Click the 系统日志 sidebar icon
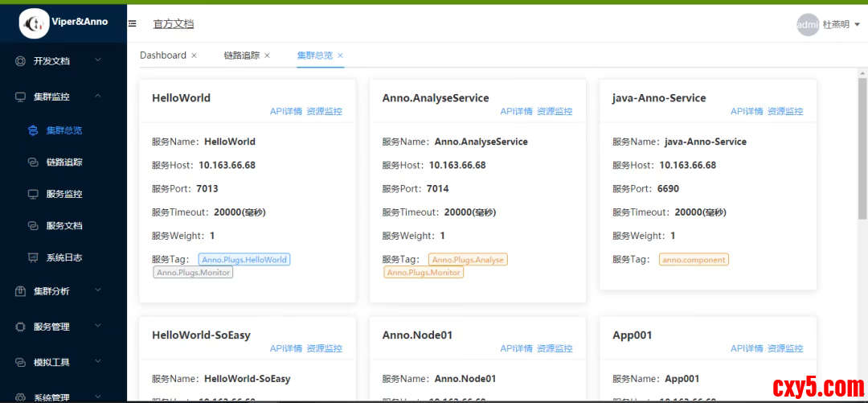The width and height of the screenshot is (868, 403). tap(33, 258)
